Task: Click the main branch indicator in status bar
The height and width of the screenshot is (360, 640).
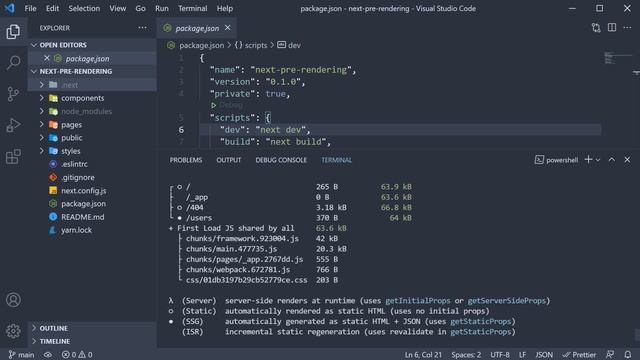Action: pos(21,355)
